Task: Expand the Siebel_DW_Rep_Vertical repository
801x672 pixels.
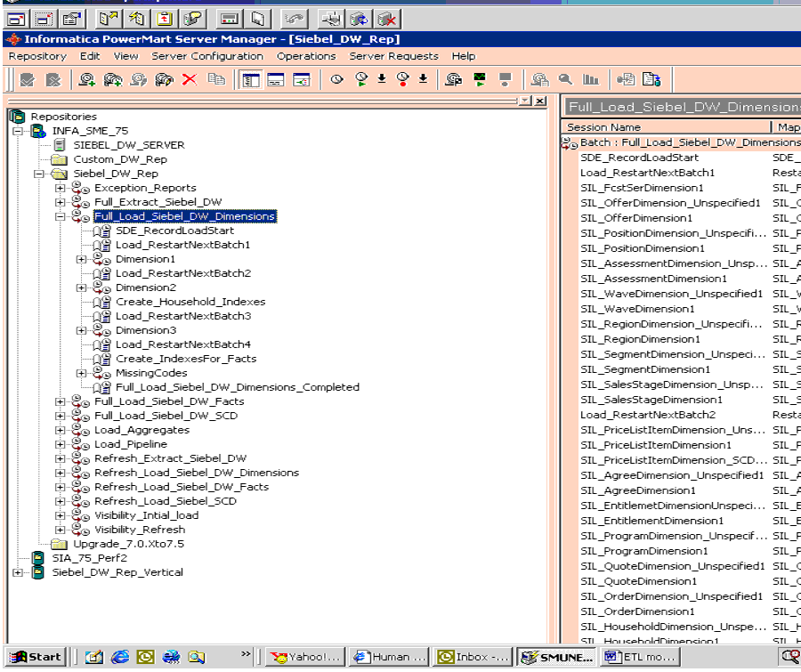Action: coord(17,572)
